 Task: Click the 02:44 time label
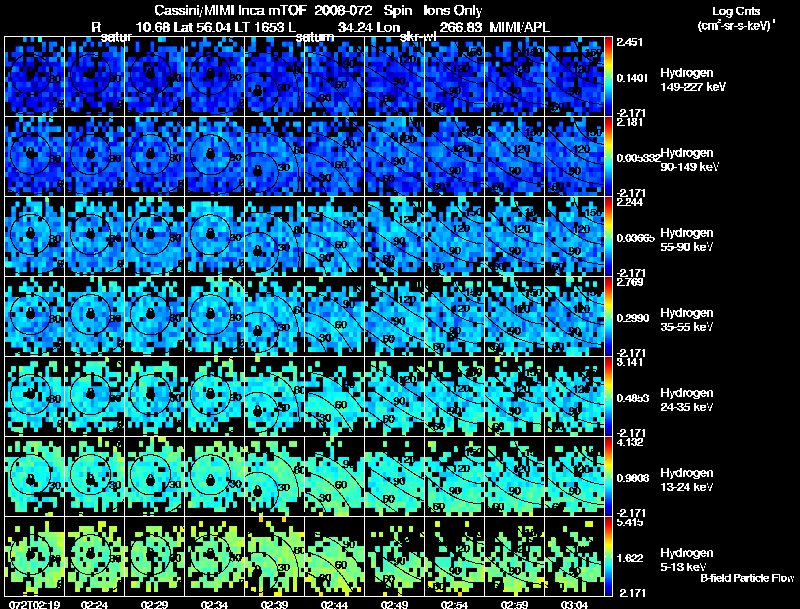(334, 604)
